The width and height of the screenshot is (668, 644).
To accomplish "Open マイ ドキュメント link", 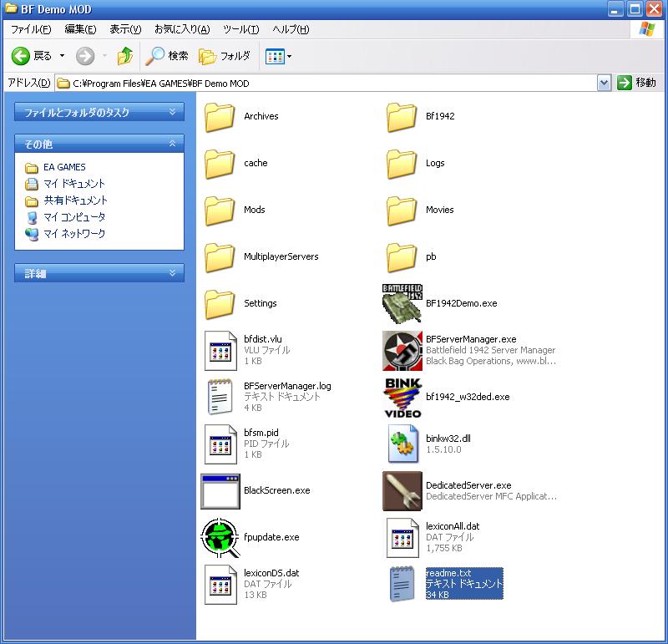I will (x=74, y=184).
